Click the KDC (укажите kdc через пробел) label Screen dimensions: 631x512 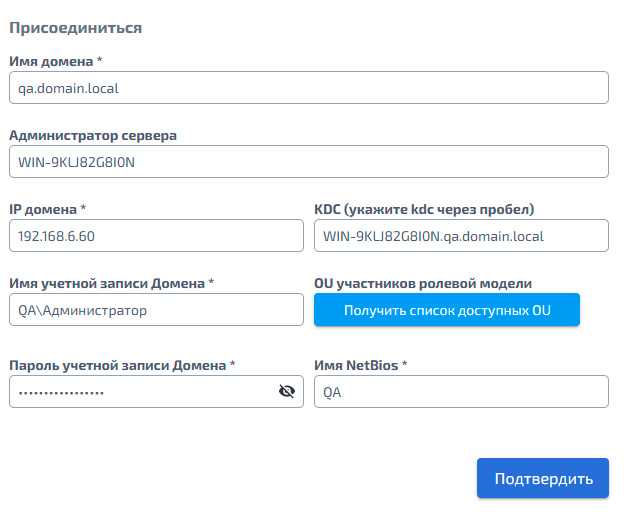tap(424, 209)
